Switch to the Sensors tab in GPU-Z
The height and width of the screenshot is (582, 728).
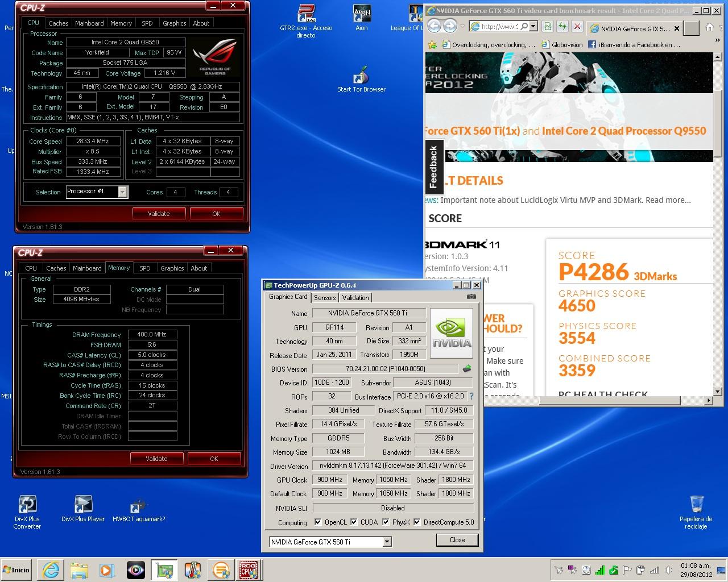pyautogui.click(x=325, y=298)
